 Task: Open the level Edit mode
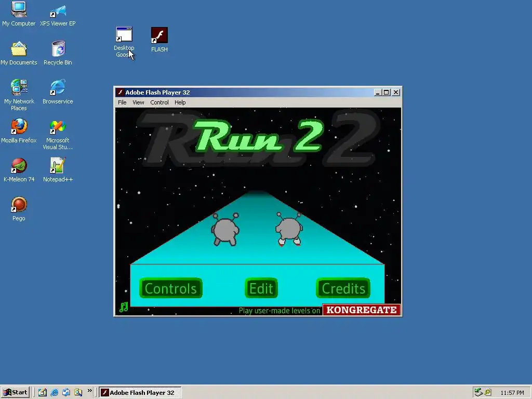coord(261,288)
